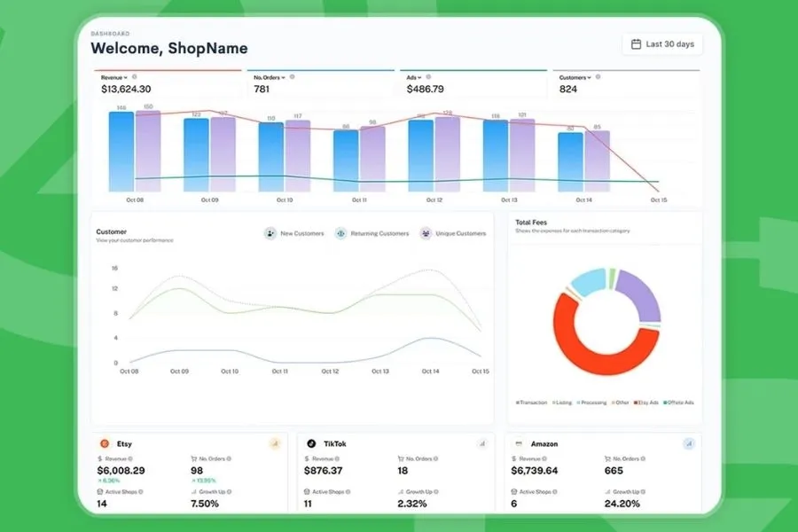This screenshot has height=532, width=798.
Task: Click the Etsy card chart icon
Action: [x=275, y=443]
